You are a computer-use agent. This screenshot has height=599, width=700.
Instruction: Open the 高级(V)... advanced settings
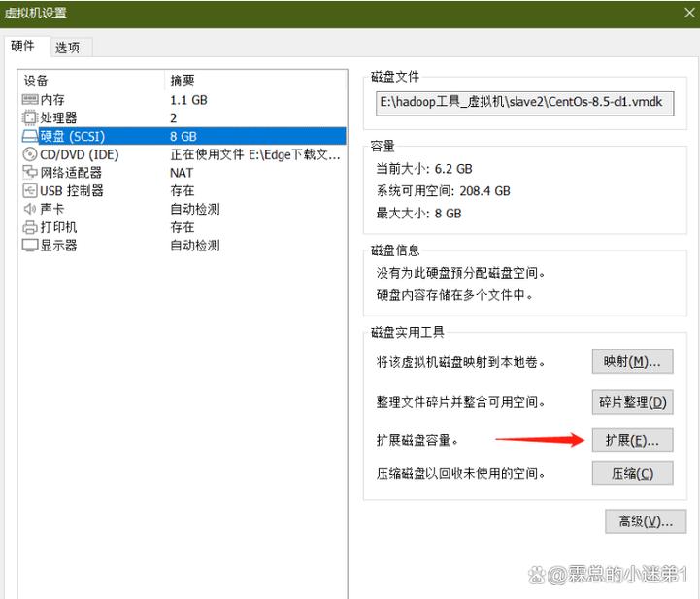(x=646, y=521)
